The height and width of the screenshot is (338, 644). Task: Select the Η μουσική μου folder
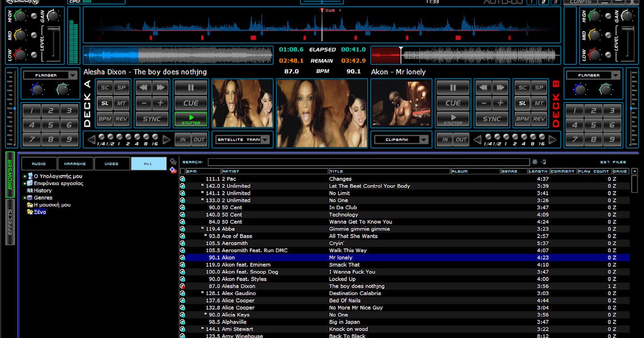(52, 205)
